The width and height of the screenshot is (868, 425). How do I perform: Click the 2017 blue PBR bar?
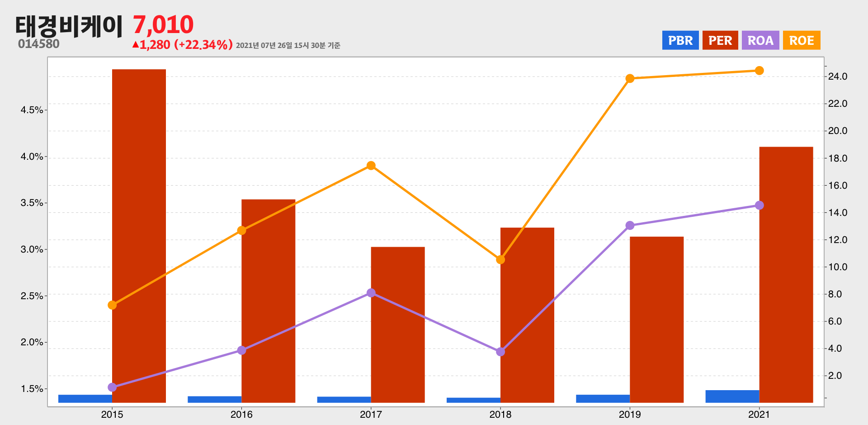click(344, 400)
